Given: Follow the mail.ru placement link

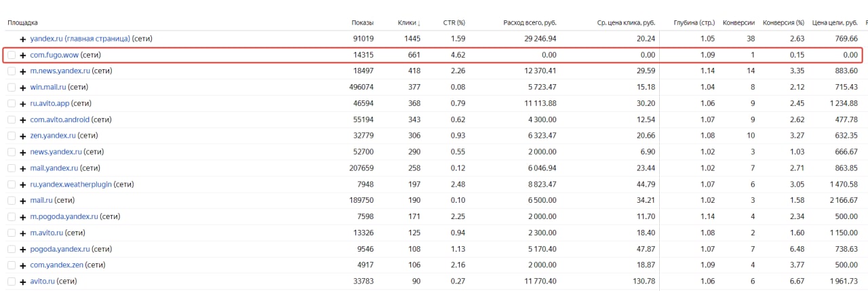Looking at the screenshot, I should (41, 201).
